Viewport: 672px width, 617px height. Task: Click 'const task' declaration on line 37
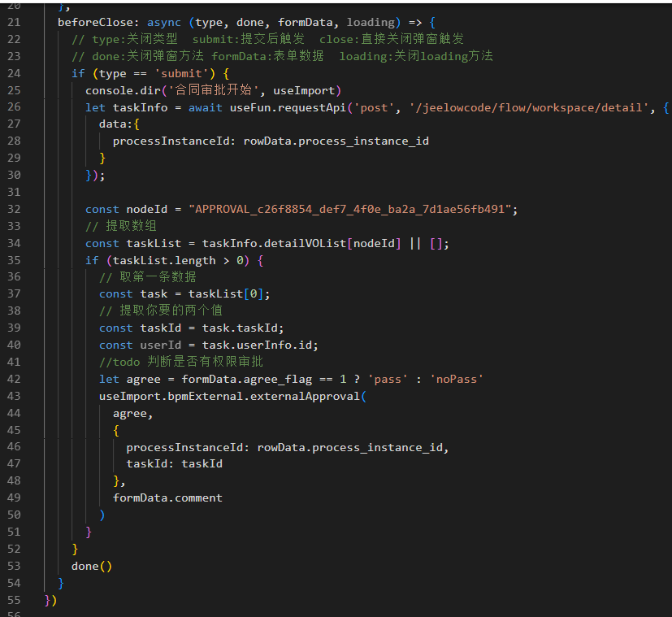pyautogui.click(x=133, y=293)
